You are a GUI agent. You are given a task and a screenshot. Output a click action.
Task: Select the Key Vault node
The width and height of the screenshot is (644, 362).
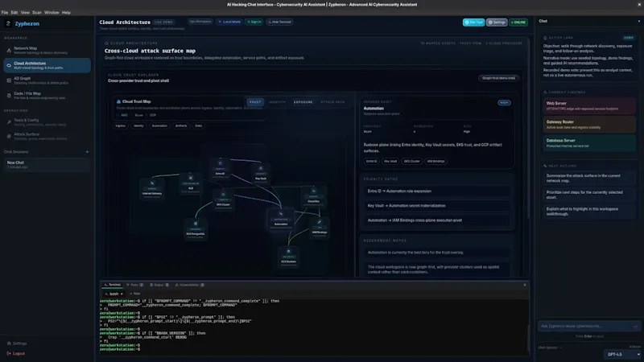(x=261, y=174)
